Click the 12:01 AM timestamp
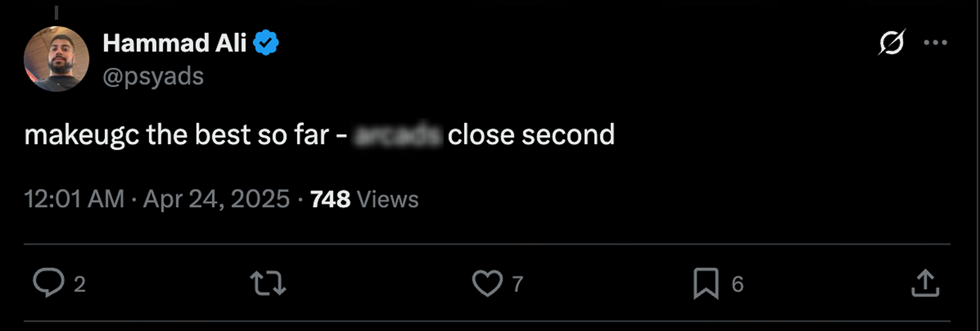The height and width of the screenshot is (331, 980). point(75,199)
